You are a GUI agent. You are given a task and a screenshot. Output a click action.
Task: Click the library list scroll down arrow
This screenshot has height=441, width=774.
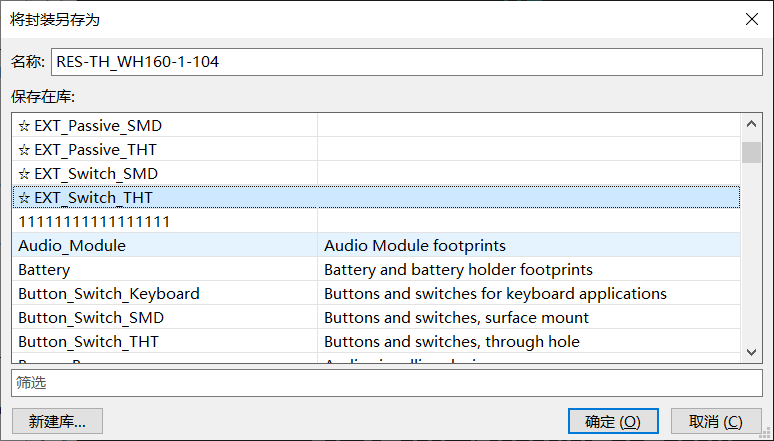(x=751, y=352)
